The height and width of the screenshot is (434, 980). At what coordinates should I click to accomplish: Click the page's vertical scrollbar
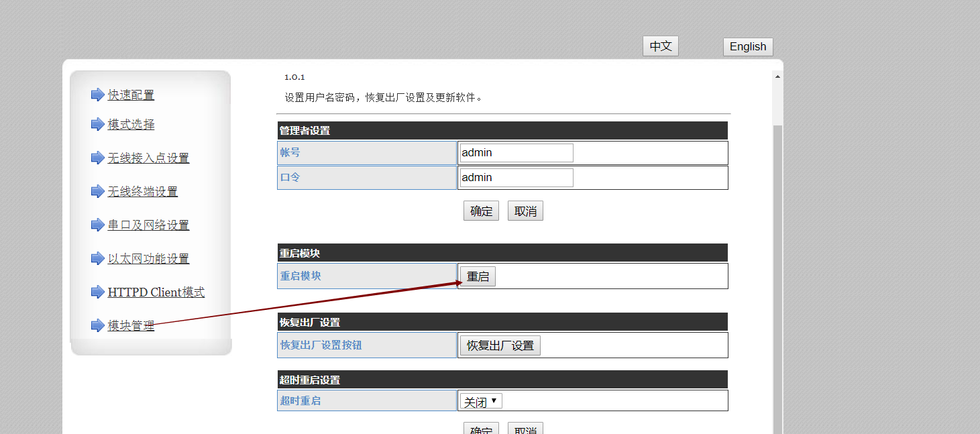pyautogui.click(x=777, y=268)
